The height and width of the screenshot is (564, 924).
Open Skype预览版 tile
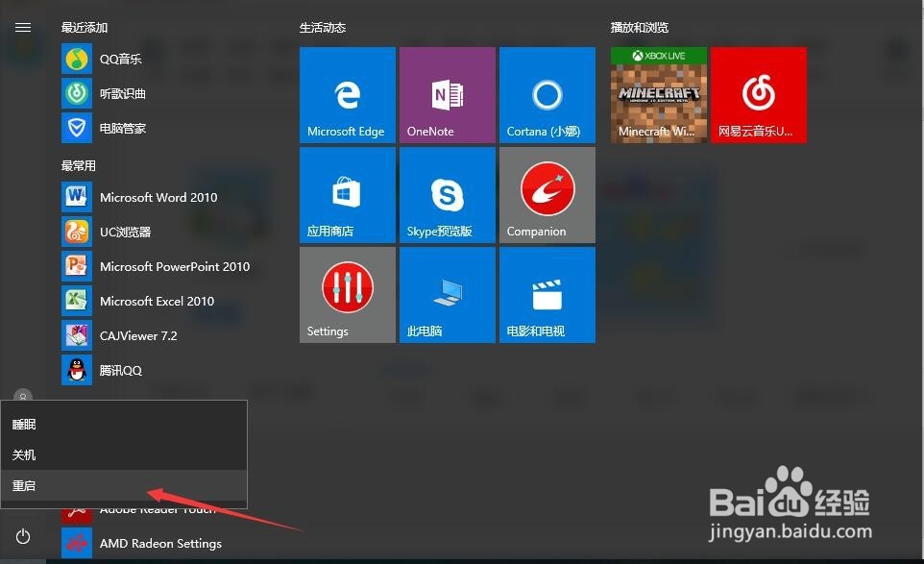(448, 195)
